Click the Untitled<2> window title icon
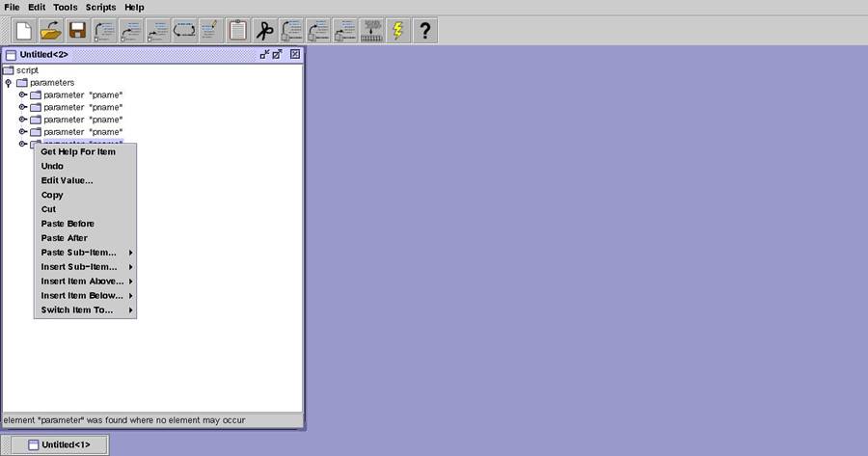868x456 pixels. click(x=11, y=55)
